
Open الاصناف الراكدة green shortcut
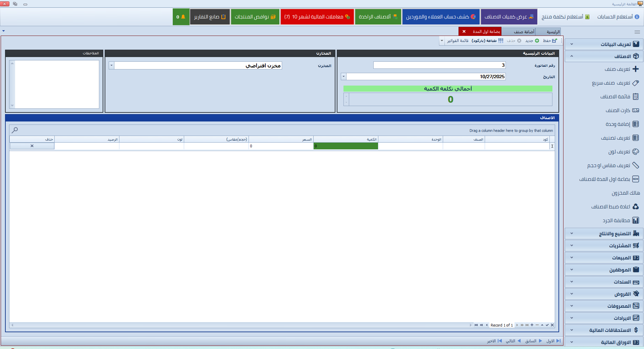[x=378, y=17]
